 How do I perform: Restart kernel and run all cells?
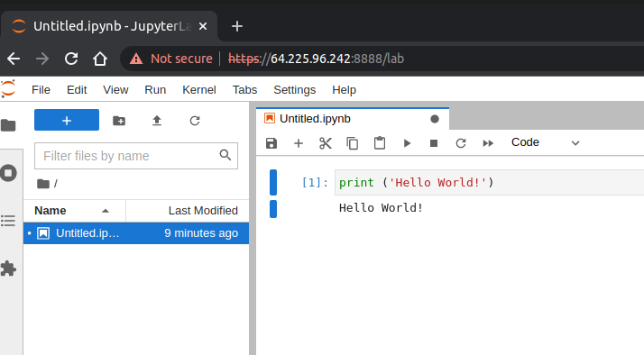488,143
